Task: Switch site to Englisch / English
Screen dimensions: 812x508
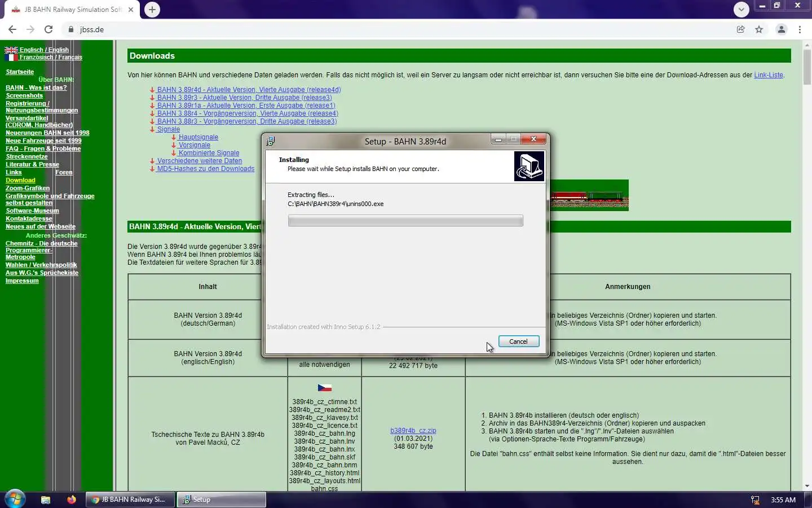Action: 44,50
